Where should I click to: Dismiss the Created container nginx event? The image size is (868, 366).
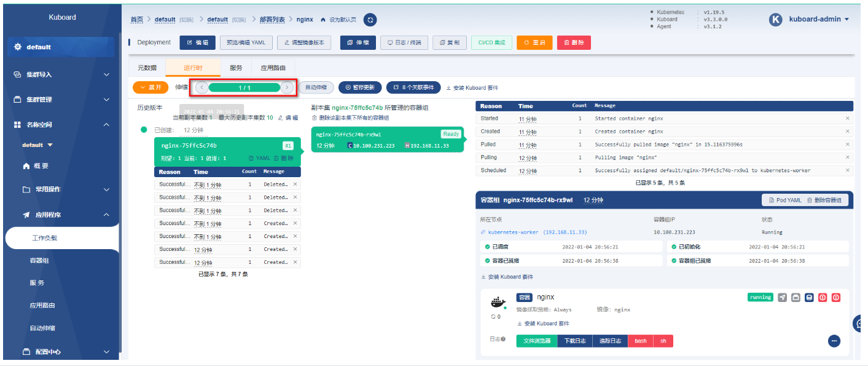click(848, 131)
